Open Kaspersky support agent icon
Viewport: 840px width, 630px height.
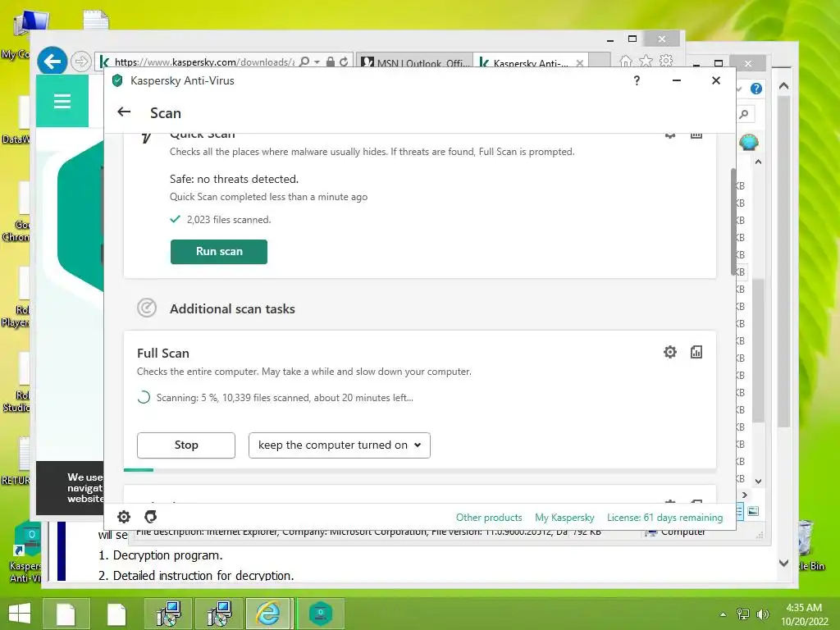(151, 517)
